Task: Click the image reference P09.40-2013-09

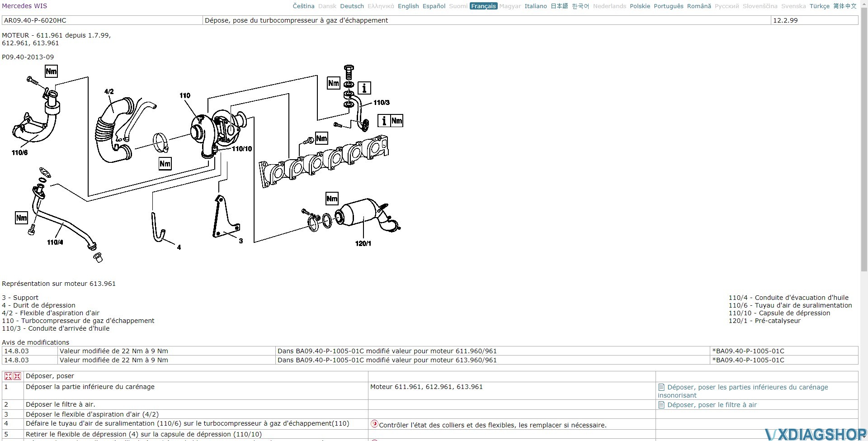Action: coord(28,57)
